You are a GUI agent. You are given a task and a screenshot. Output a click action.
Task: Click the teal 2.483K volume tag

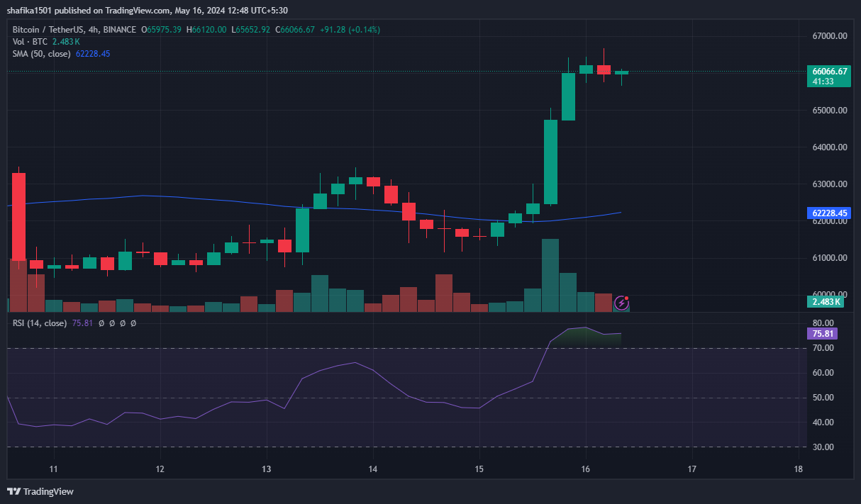[826, 302]
